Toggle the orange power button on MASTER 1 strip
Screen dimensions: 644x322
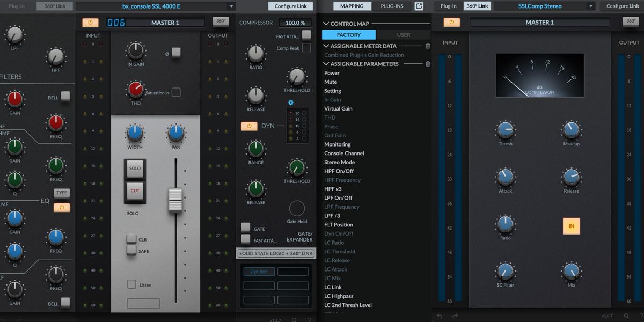[91, 22]
